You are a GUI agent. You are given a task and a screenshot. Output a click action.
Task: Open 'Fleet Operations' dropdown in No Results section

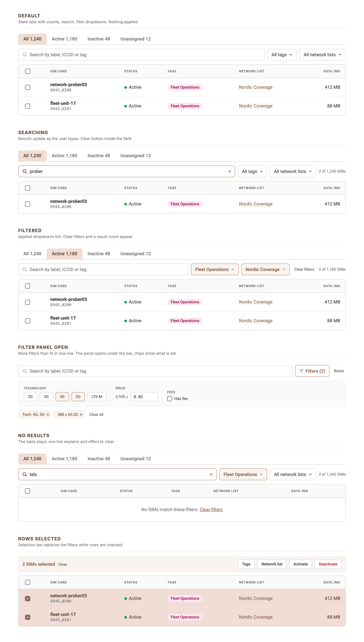click(x=243, y=474)
